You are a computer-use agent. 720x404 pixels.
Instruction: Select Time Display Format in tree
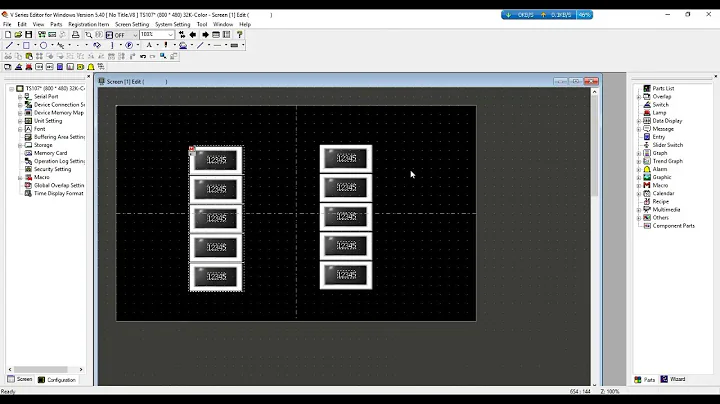(59, 194)
